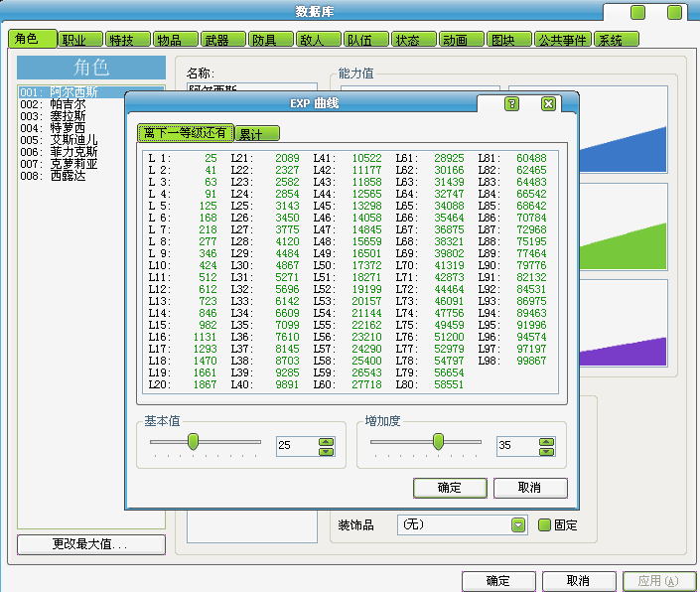Screen dimensions: 700x592
Task: Open the 特技 tab
Action: coord(128,40)
